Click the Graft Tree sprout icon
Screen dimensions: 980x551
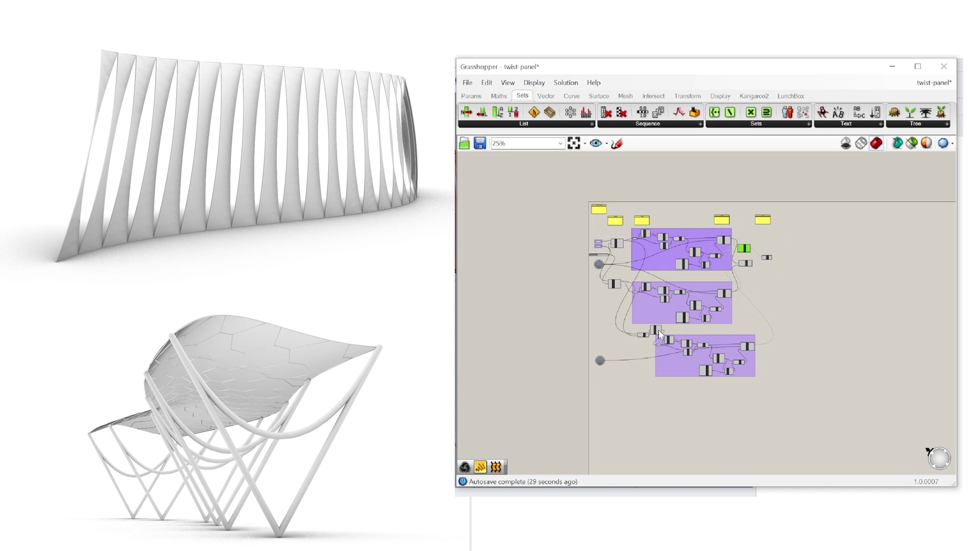(x=910, y=112)
